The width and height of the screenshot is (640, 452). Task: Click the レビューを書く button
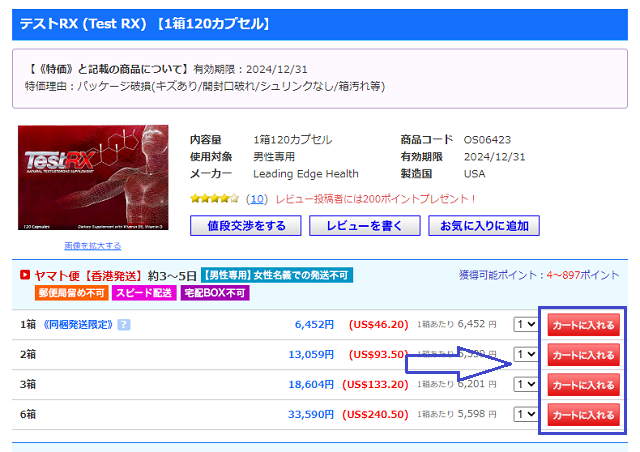(x=364, y=226)
